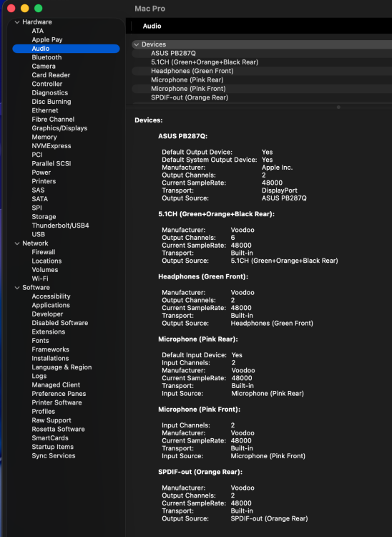This screenshot has height=537, width=392.
Task: Select PCI in the sidebar
Action: 37,155
